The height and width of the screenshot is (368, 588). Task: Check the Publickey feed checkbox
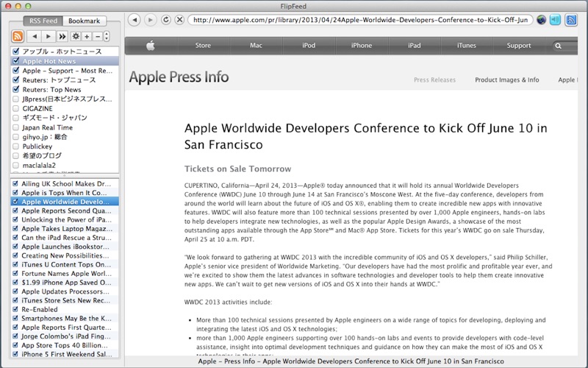[15, 146]
